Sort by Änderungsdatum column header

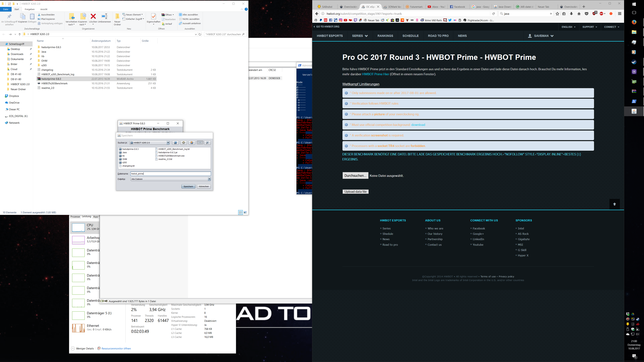tap(101, 41)
